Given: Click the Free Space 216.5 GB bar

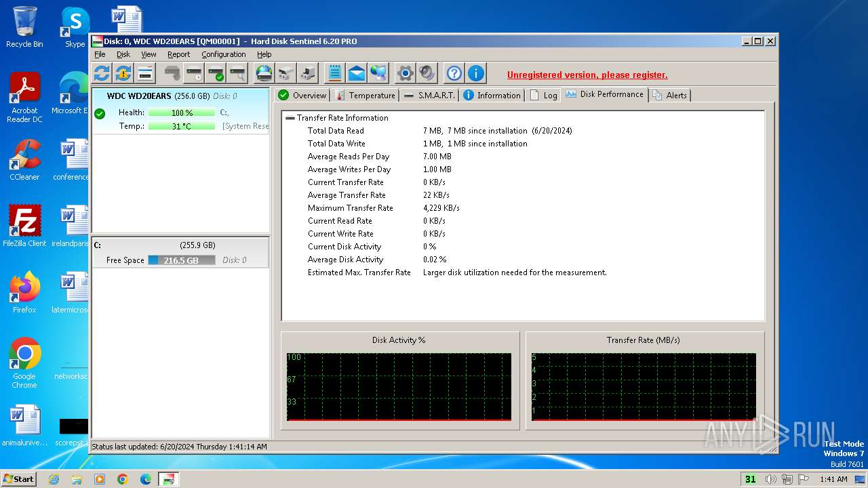Looking at the screenshot, I should coord(182,260).
